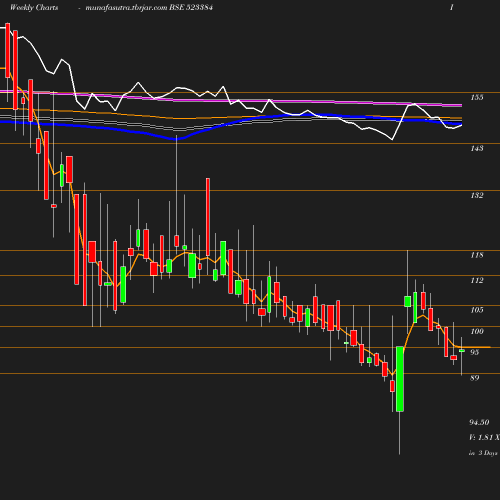The height and width of the screenshot is (500, 500).
Task: Click the first tall red candle at top-left
Action: tap(8, 50)
